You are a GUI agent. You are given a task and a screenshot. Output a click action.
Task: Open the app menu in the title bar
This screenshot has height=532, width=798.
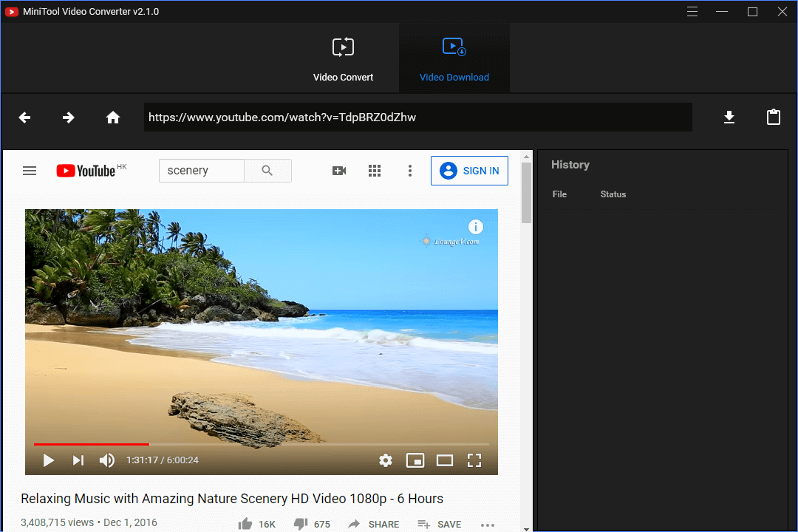point(692,12)
